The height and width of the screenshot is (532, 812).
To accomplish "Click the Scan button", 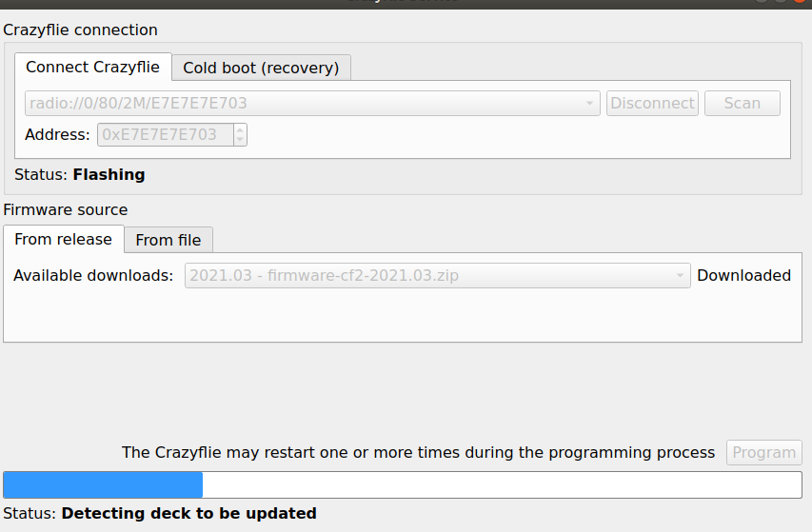I will [x=742, y=103].
